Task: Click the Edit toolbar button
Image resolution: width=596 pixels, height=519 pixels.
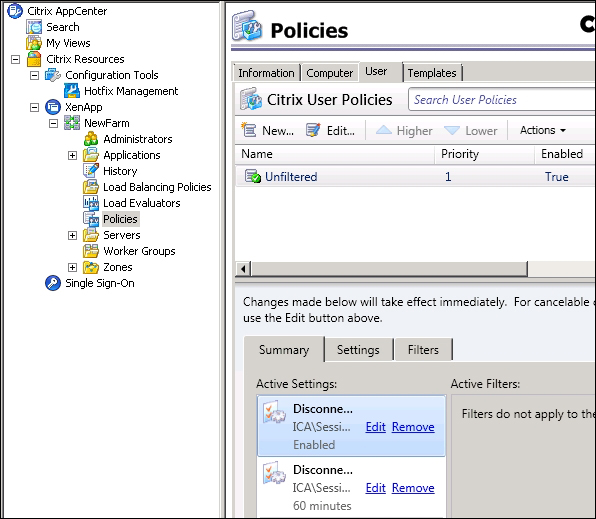Action: [330, 130]
